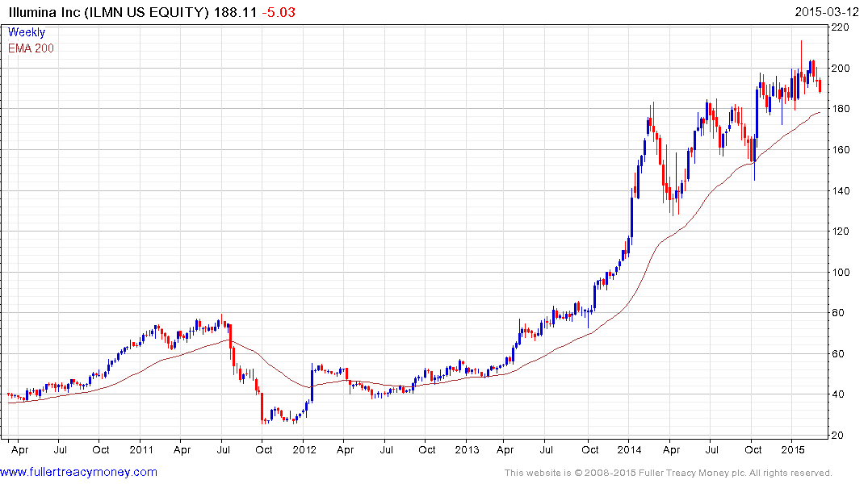Viewport: 868px width, 484px height.
Task: Click the 2013 year axis label
Action: (467, 449)
